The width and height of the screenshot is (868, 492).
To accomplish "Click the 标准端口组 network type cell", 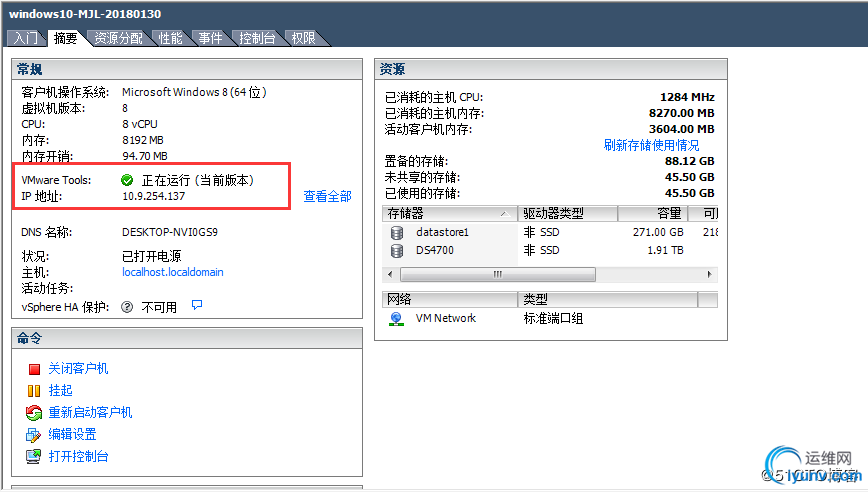I will (x=553, y=319).
